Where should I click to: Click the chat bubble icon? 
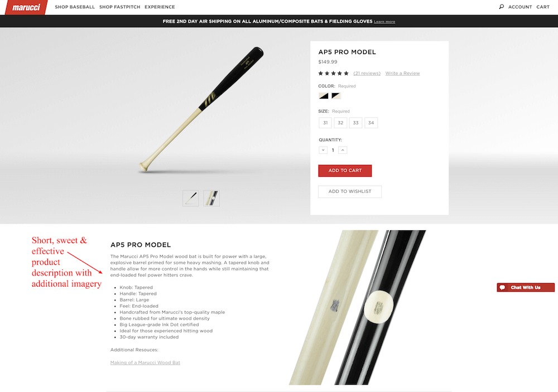[502, 287]
